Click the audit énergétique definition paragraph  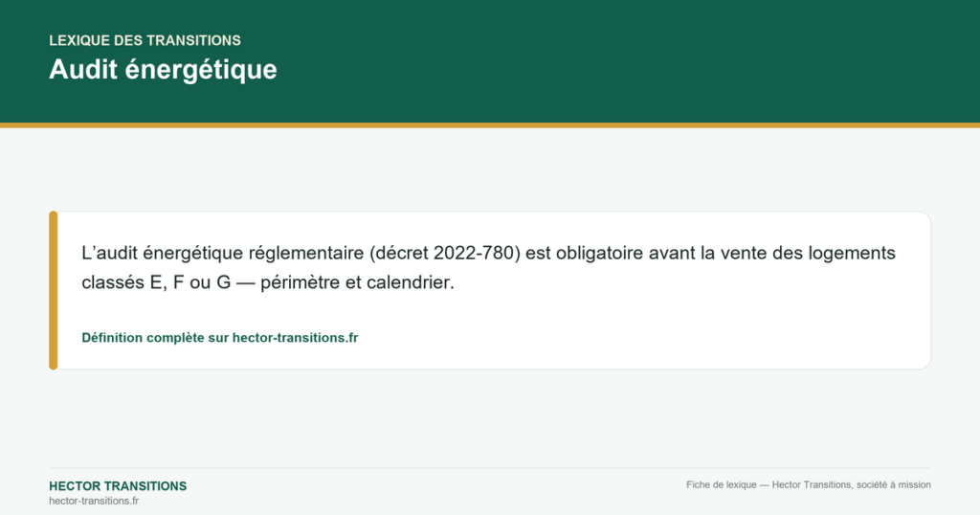coord(488,267)
